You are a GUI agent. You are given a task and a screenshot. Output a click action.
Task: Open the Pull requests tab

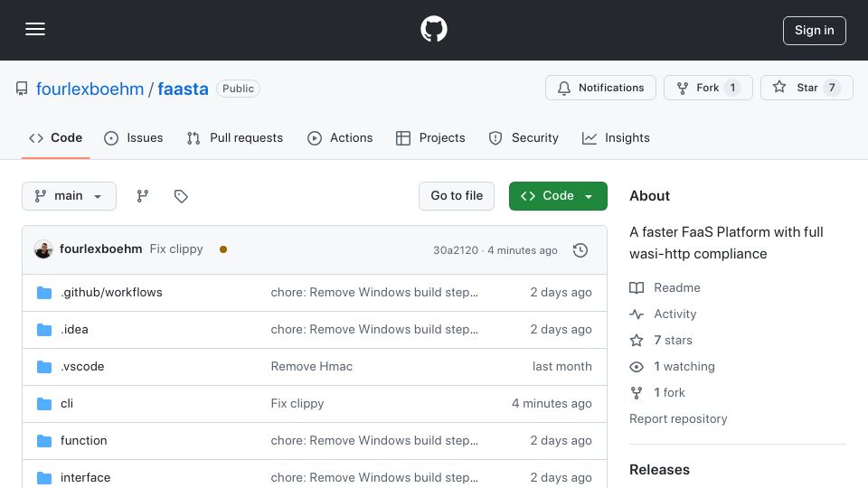tap(235, 137)
